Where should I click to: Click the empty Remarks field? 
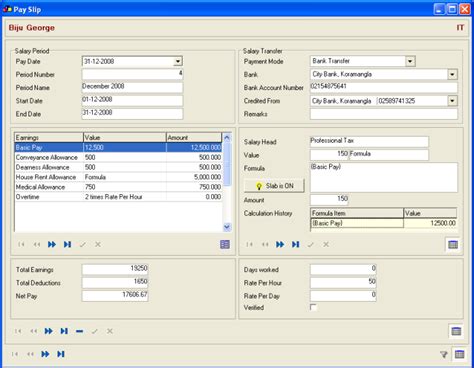(384, 114)
